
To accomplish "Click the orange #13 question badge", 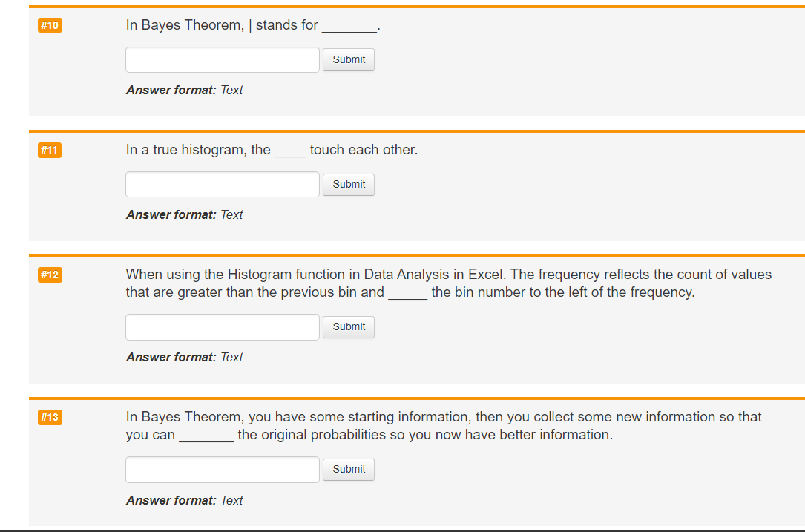I will [x=49, y=417].
